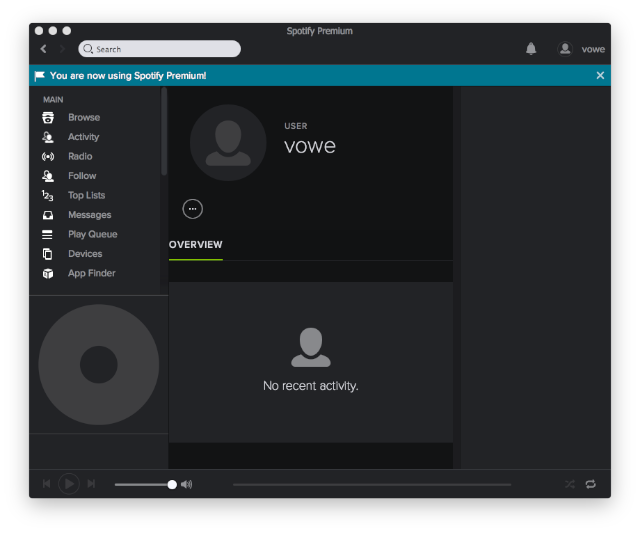
Task: Open the three-dots profile options menu
Action: pos(193,208)
